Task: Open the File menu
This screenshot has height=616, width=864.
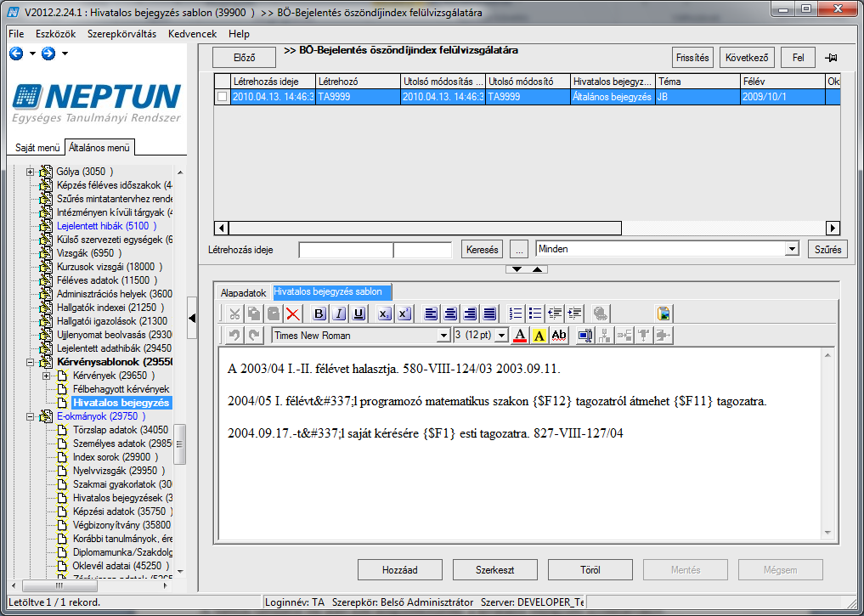Action: 16,34
